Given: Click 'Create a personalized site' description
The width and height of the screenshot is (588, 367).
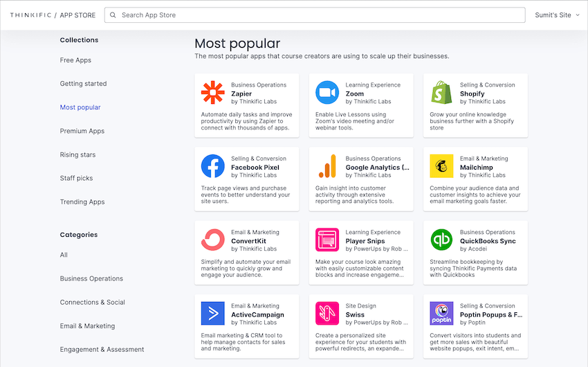Looking at the screenshot, I should click(360, 342).
